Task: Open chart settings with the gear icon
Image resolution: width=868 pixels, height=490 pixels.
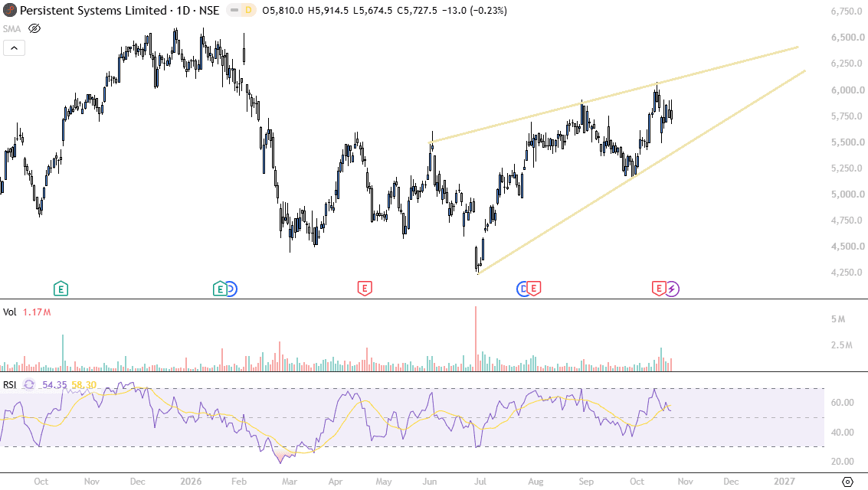Action: tap(847, 482)
